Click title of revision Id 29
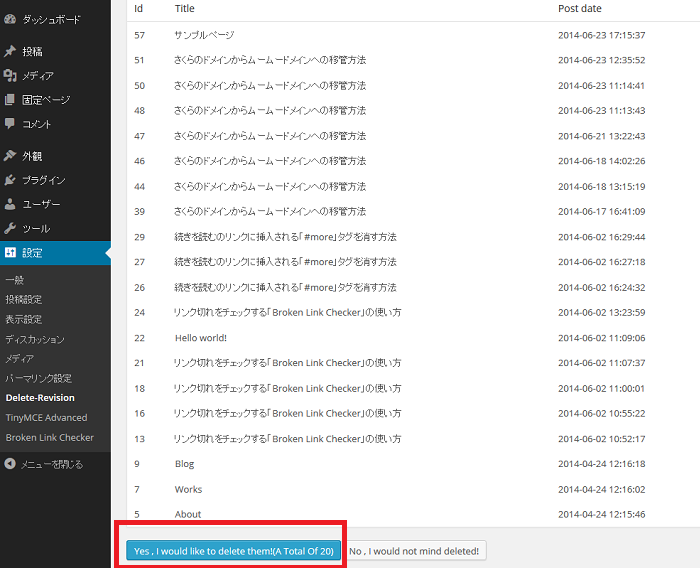Screen dimensions: 700x568 click(x=285, y=237)
